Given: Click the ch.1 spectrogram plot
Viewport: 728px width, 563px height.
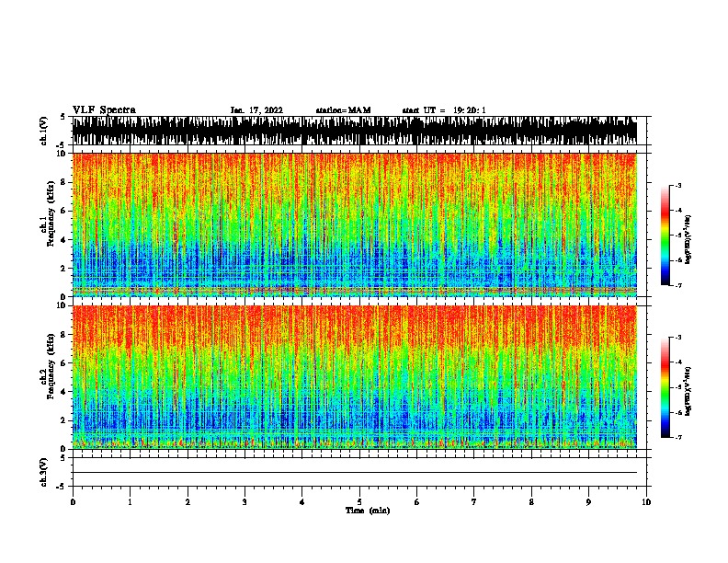Looking at the screenshot, I should tap(355, 224).
